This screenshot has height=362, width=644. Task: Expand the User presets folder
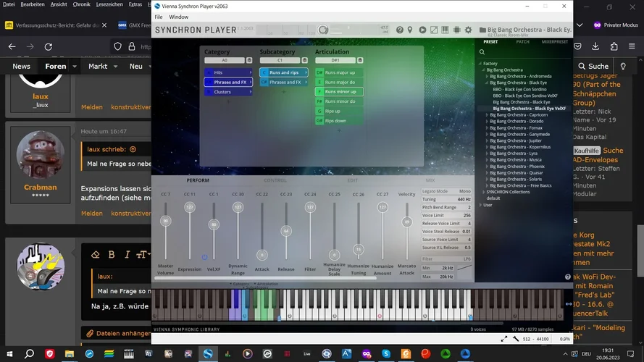click(x=480, y=205)
